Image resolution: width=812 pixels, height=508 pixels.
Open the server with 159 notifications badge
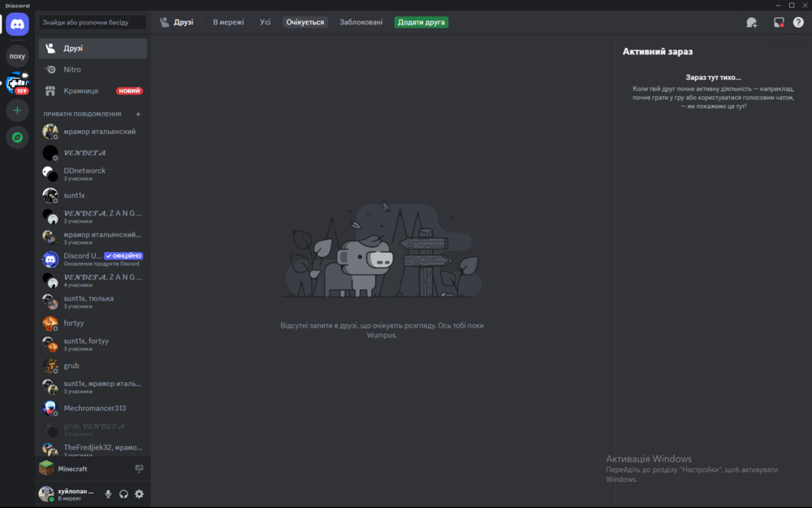click(x=17, y=83)
